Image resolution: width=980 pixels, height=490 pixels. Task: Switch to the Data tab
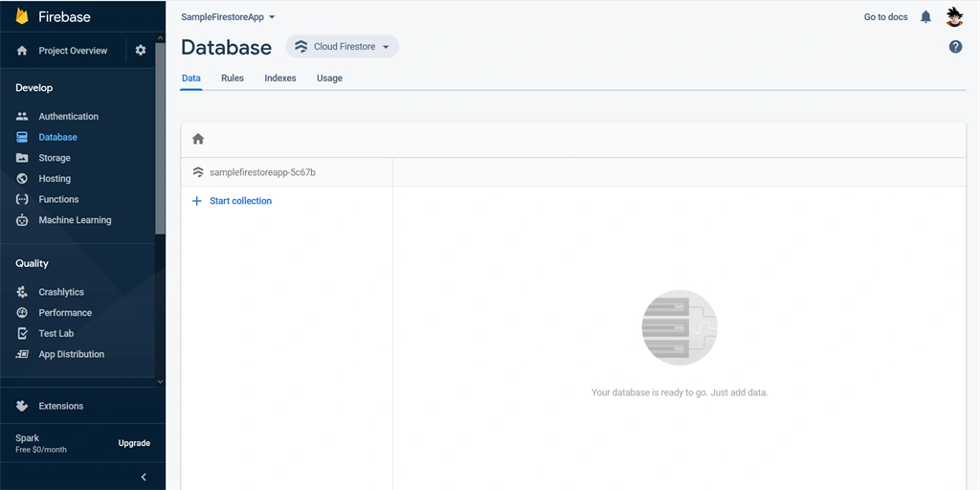click(x=191, y=78)
